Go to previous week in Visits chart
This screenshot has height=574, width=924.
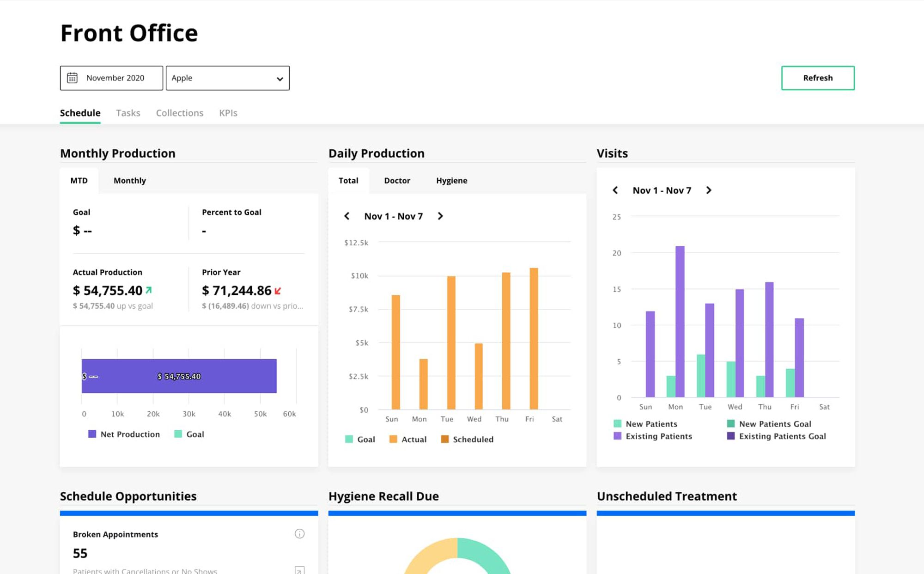click(615, 190)
